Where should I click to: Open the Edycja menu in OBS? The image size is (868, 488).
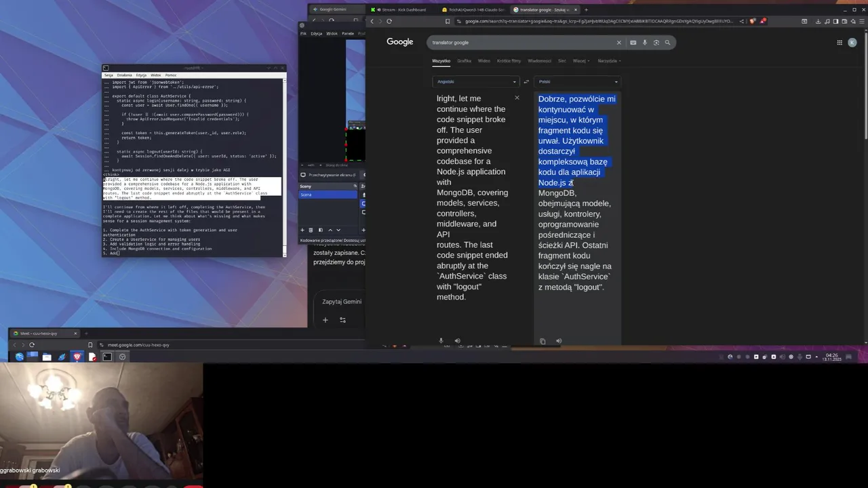[x=317, y=33]
